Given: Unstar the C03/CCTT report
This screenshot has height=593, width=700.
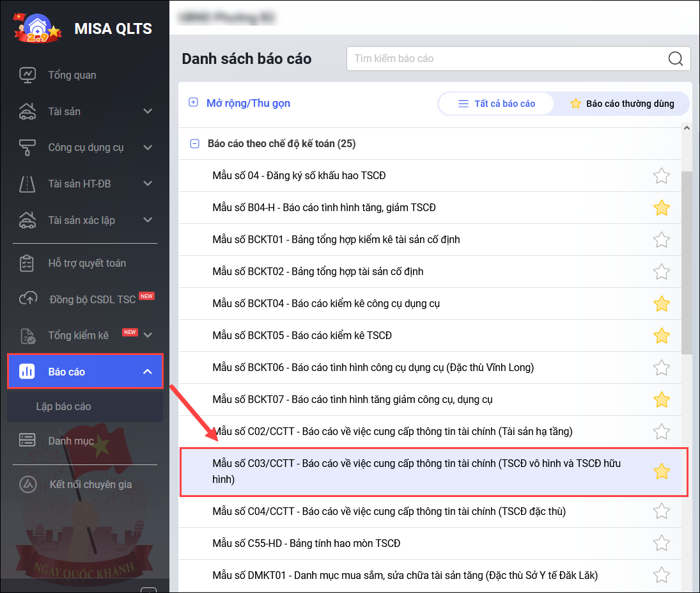Looking at the screenshot, I should pos(661,471).
